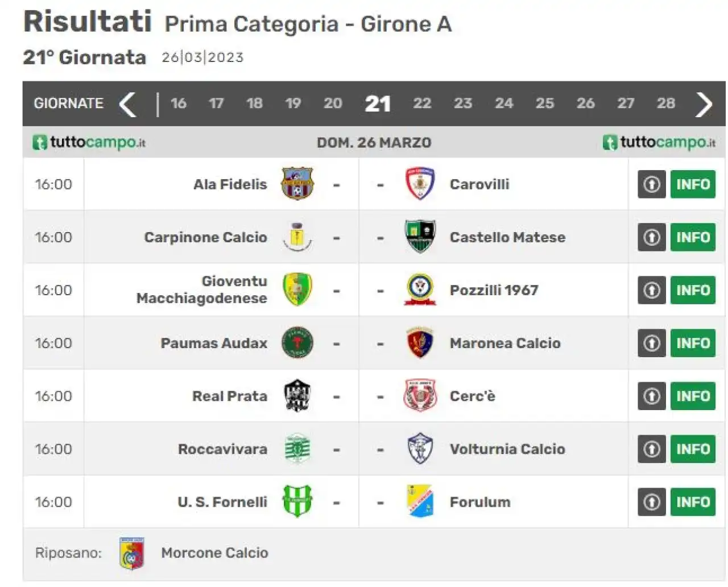Click the Carovilli team crest
Image resolution: width=728 pixels, height=587 pixels.
(x=420, y=183)
